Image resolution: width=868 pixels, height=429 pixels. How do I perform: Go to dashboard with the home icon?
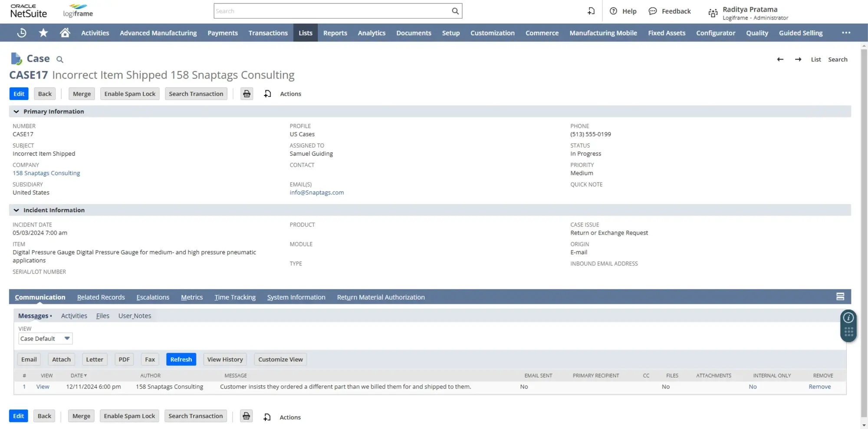65,33
